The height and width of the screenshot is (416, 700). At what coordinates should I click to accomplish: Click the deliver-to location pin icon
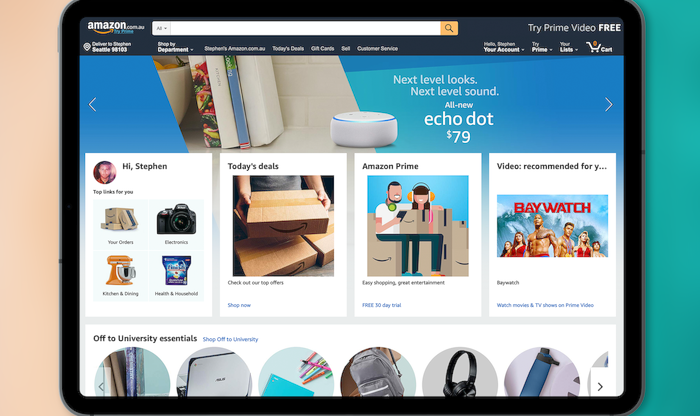[x=87, y=47]
